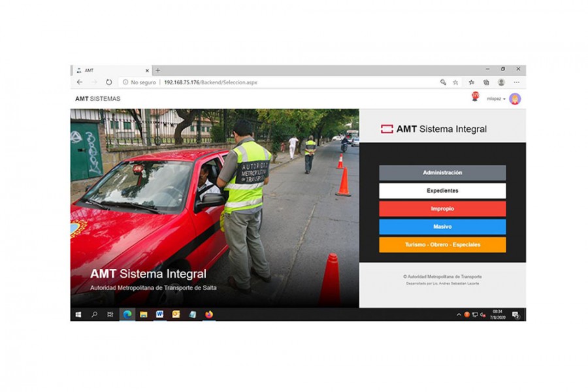Go back with the browser back arrow
This screenshot has height=392, width=588.
click(80, 82)
